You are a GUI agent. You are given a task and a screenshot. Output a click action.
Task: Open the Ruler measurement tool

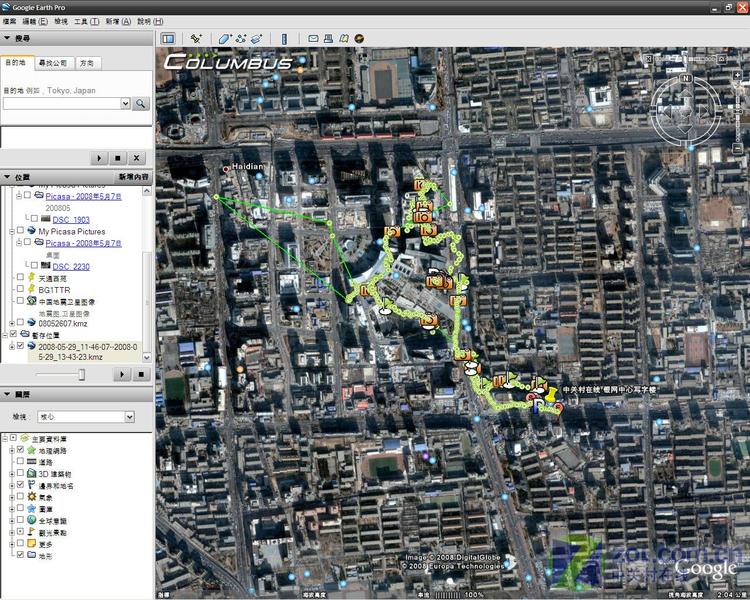click(284, 39)
